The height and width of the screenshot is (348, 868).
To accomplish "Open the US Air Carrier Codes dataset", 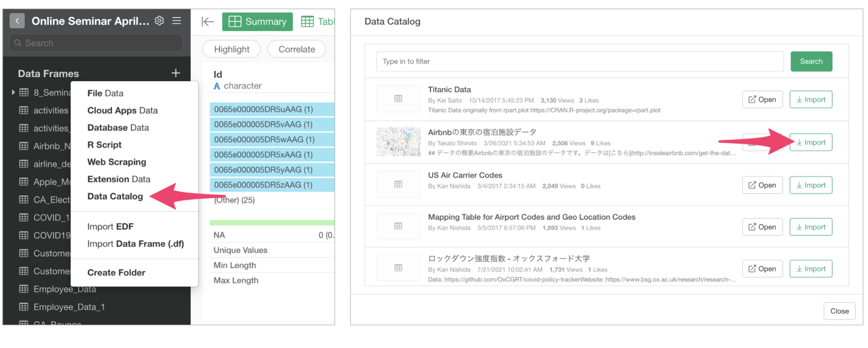I will coord(762,185).
